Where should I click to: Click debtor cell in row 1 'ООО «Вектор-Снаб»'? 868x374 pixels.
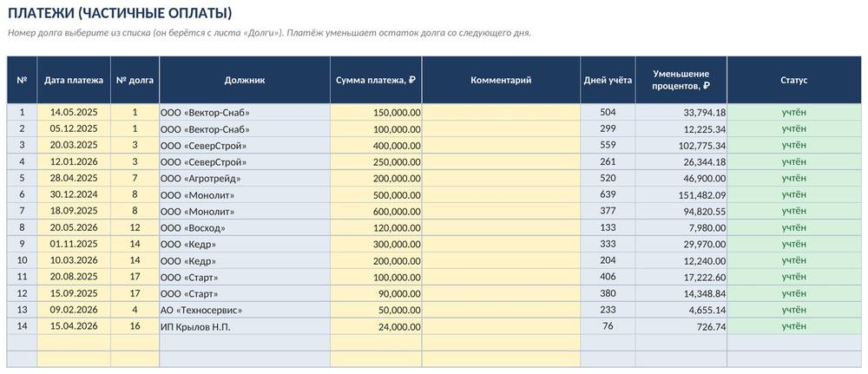[245, 112]
